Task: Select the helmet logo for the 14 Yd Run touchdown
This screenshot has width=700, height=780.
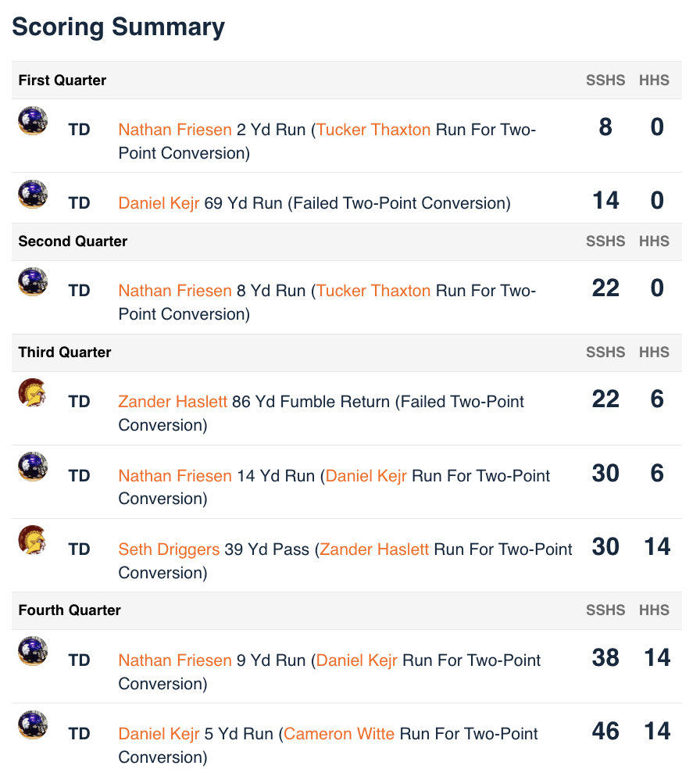Action: click(33, 467)
